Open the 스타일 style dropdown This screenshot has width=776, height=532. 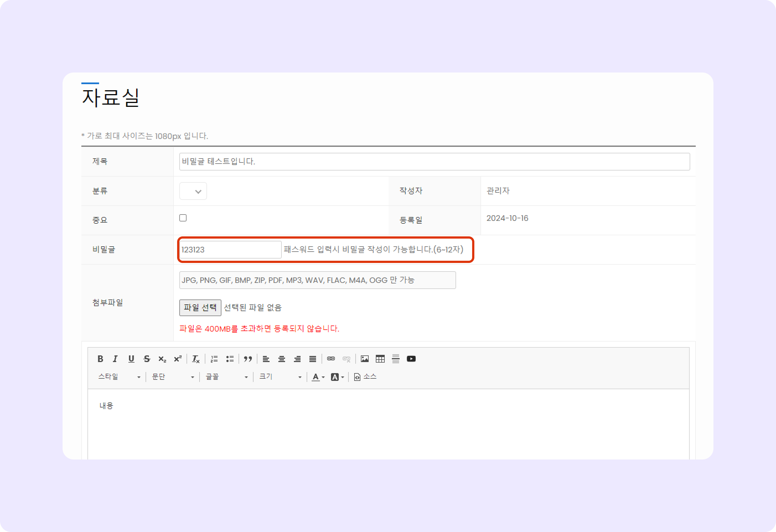pos(119,377)
